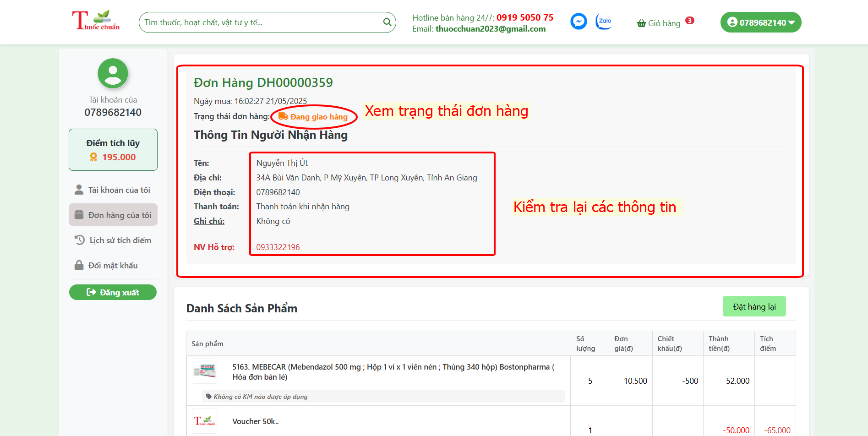Click the thuocchuan2023@gmail.com email link
The width and height of the screenshot is (868, 436).
point(491,28)
